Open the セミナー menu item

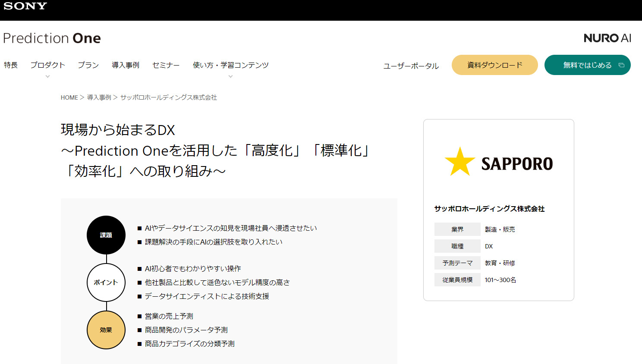166,65
